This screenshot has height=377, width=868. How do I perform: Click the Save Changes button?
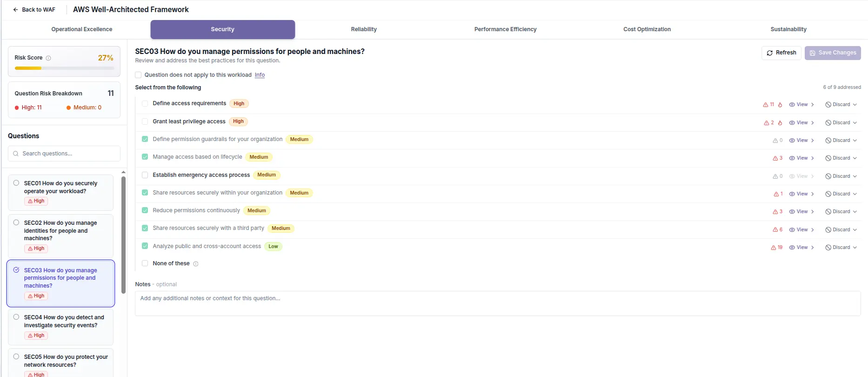(833, 53)
